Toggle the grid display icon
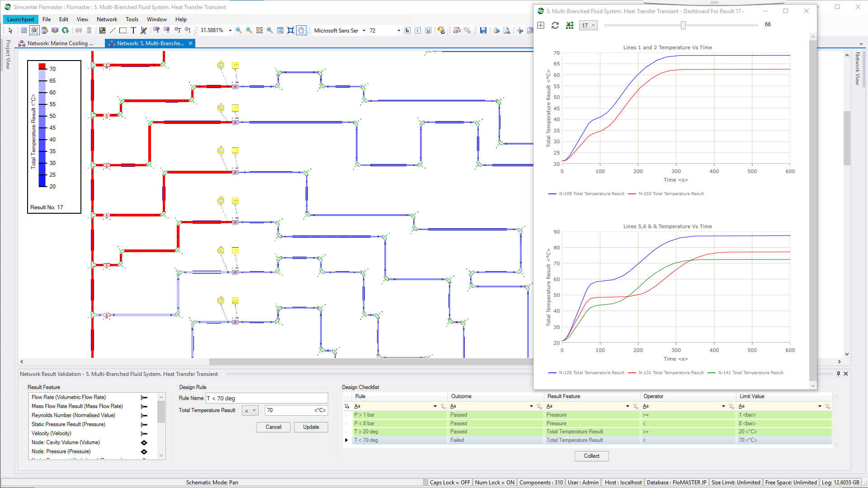This screenshot has width=868, height=488. tap(24, 30)
